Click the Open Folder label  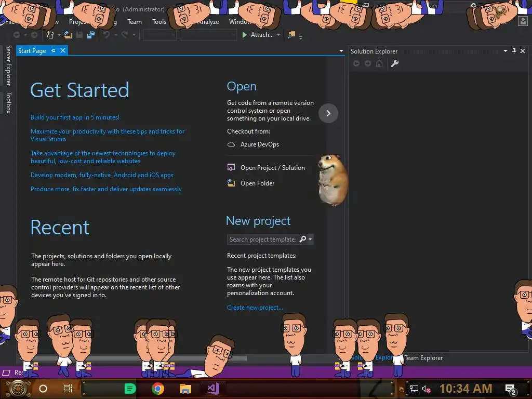[x=257, y=183]
